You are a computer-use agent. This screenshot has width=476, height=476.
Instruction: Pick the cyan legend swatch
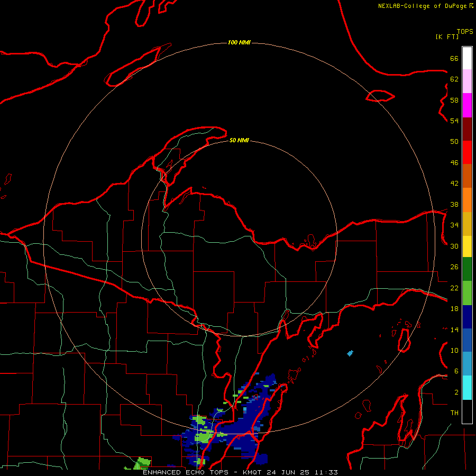[x=467, y=388]
